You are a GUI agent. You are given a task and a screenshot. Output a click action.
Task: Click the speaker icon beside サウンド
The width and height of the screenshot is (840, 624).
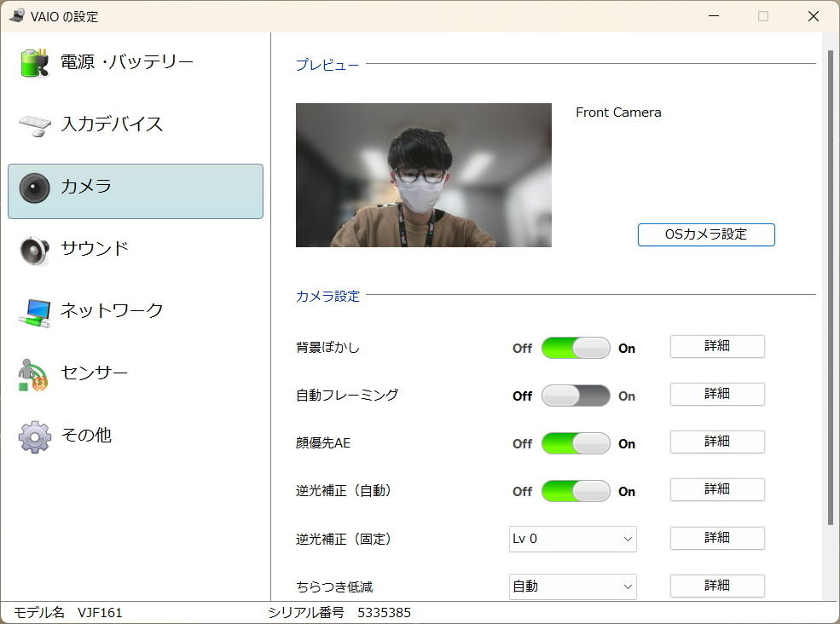coord(35,250)
